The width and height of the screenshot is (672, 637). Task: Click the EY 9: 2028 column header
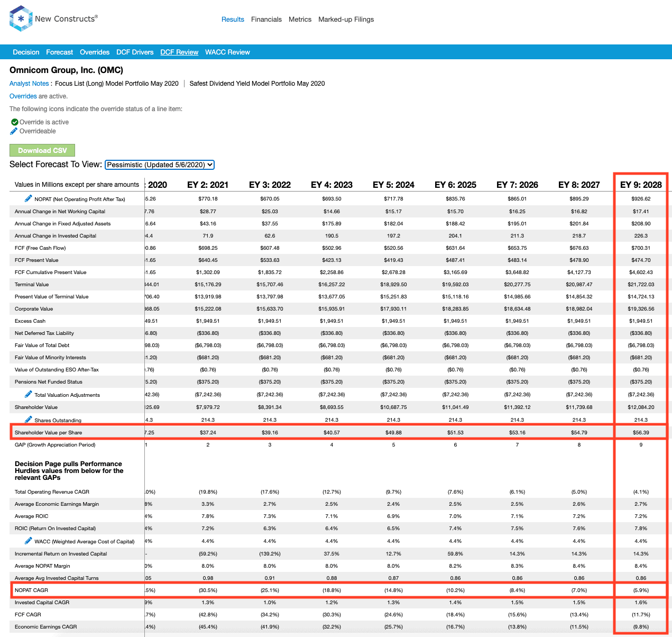(x=641, y=185)
